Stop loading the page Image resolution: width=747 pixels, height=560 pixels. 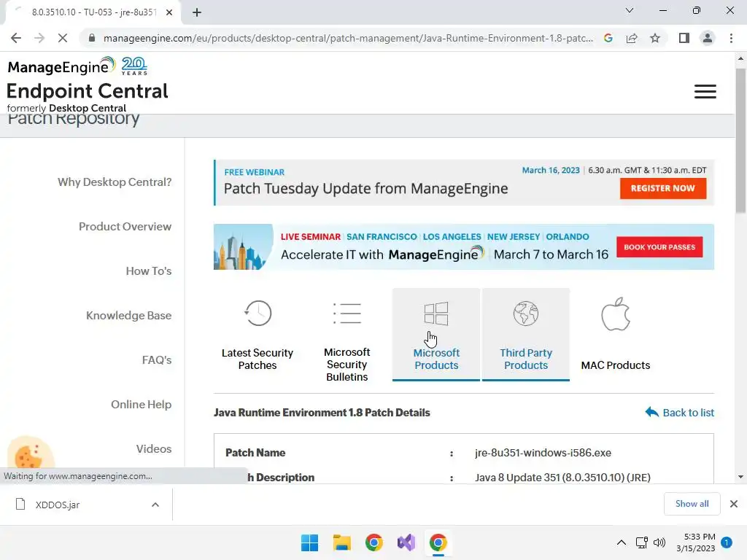pyautogui.click(x=63, y=38)
